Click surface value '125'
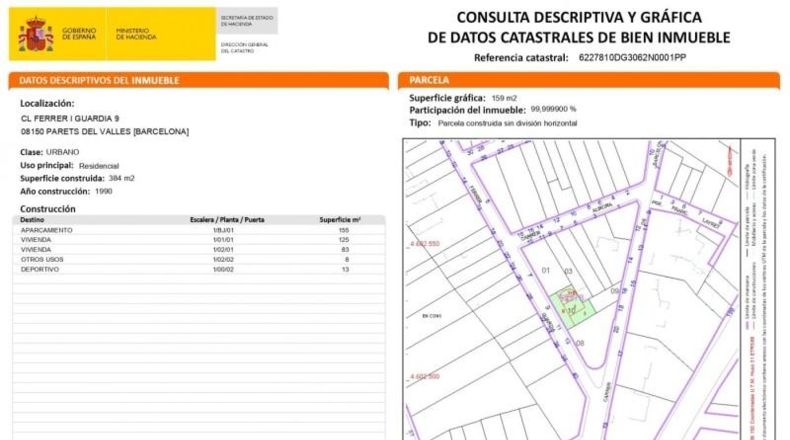The image size is (790, 440). click(x=344, y=240)
